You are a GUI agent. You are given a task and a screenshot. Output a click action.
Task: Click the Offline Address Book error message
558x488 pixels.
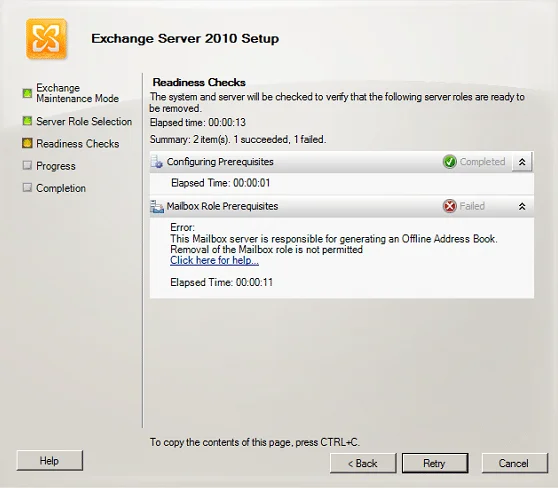point(334,244)
